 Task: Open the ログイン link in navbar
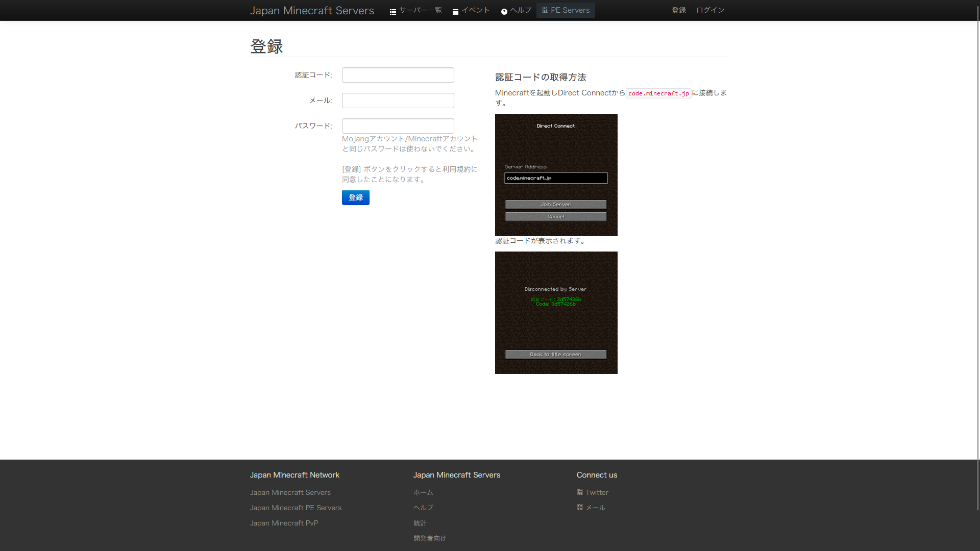[x=710, y=10]
